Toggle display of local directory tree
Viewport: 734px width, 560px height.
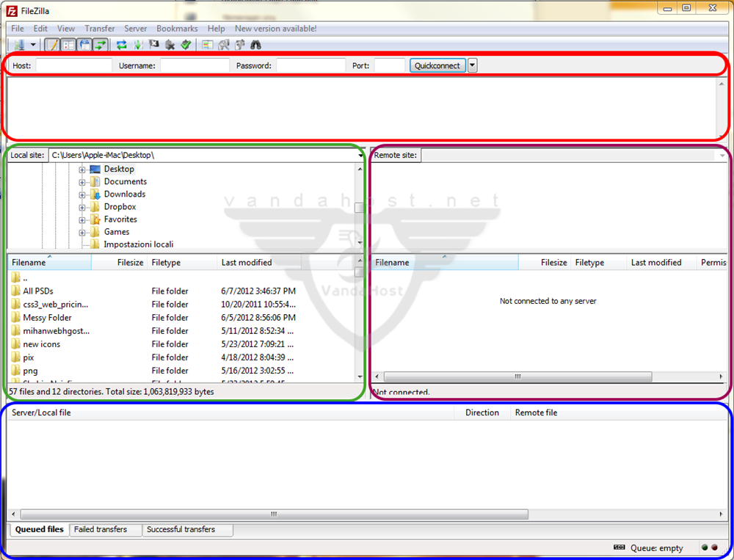pyautogui.click(x=69, y=45)
